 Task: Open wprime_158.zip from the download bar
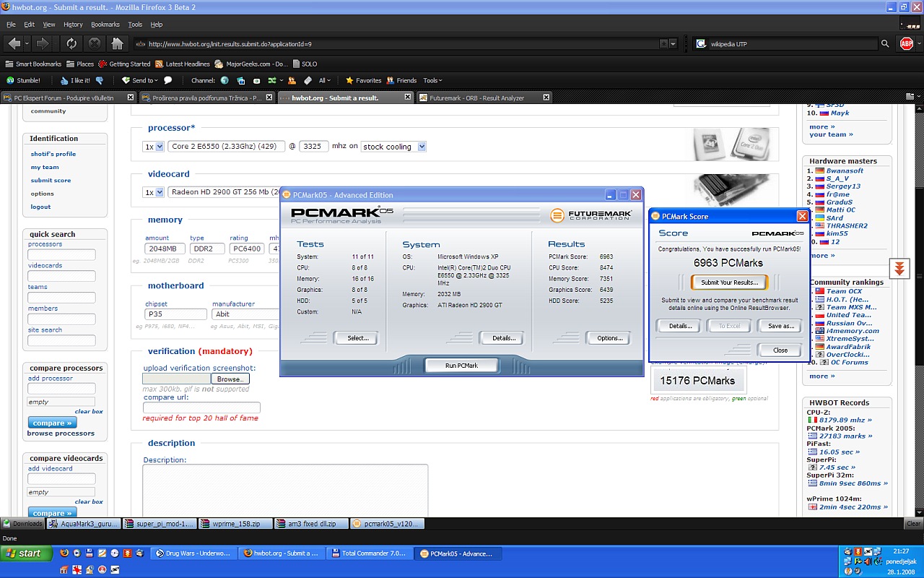(x=236, y=524)
